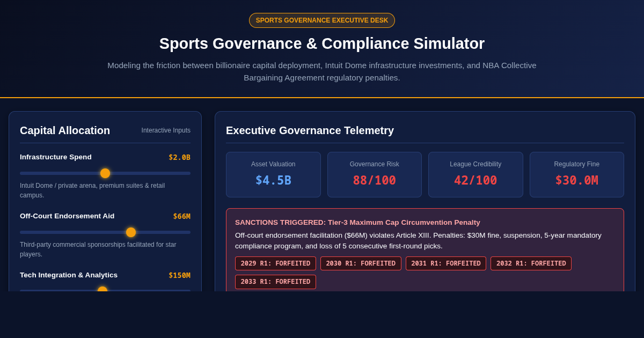Click the 42/100 league credibility score
The image size is (644, 338).
[475, 181]
